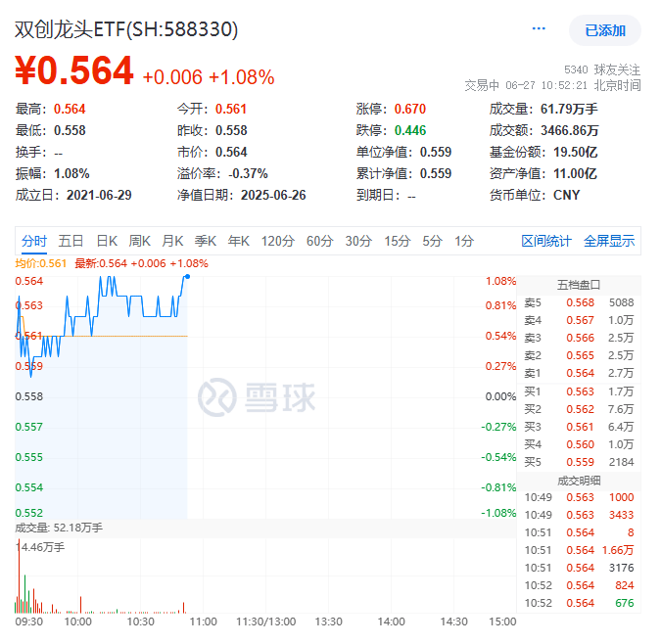Open the 月K chart tab
This screenshot has height=644, width=661.
click(172, 241)
